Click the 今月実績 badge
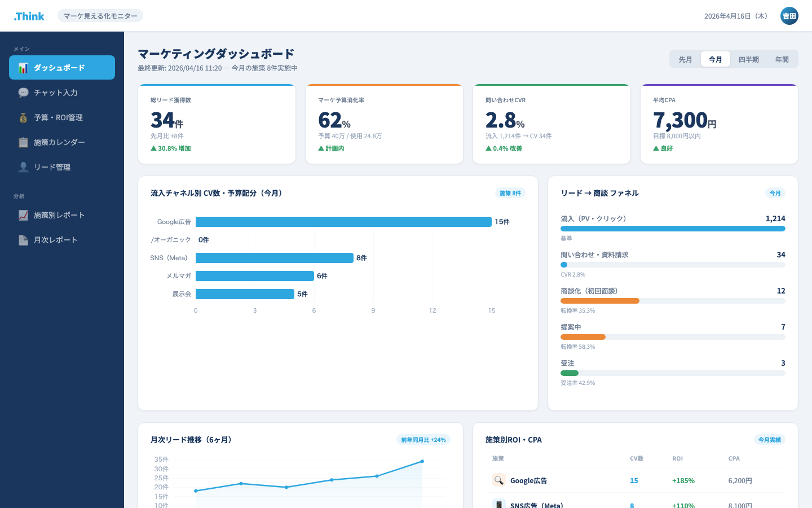The height and width of the screenshot is (508, 812). [x=770, y=440]
